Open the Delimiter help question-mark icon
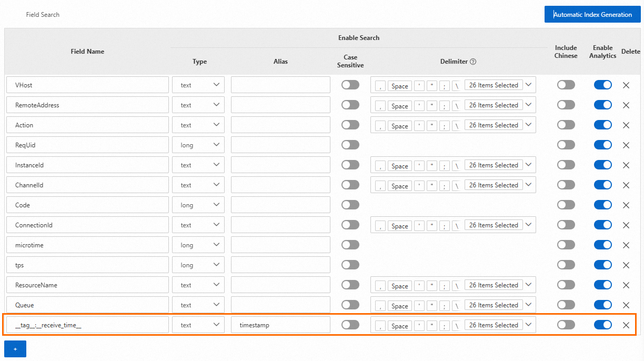Screen dimensions: 644x361 tap(473, 62)
